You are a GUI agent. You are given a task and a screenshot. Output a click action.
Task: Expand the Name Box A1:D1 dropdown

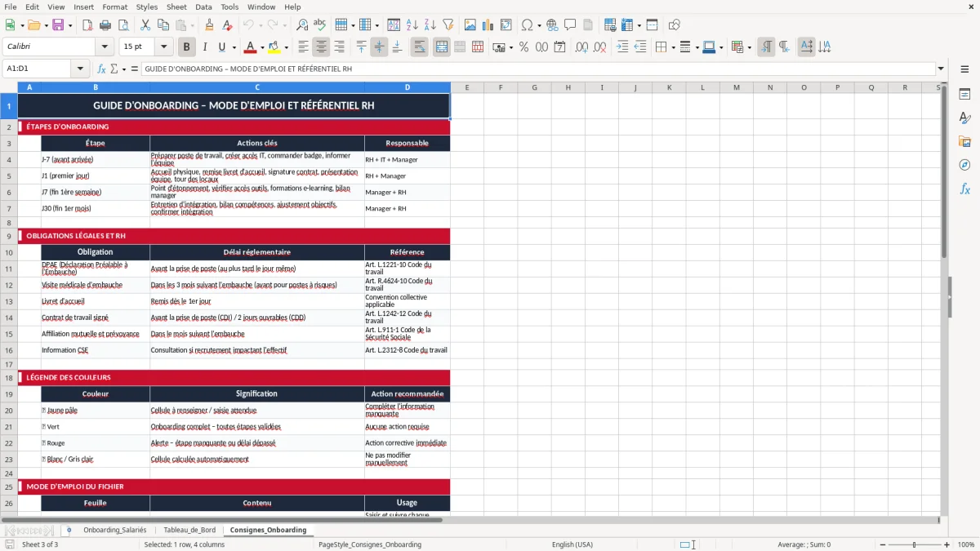(x=80, y=69)
